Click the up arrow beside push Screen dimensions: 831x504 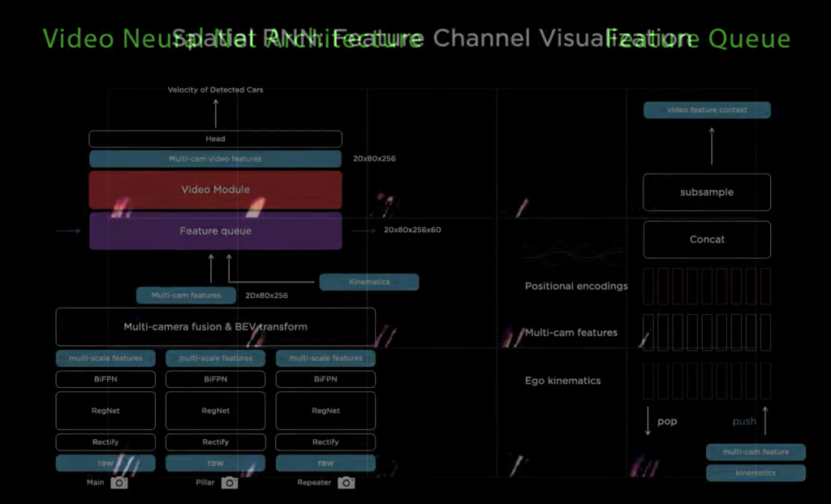764,420
